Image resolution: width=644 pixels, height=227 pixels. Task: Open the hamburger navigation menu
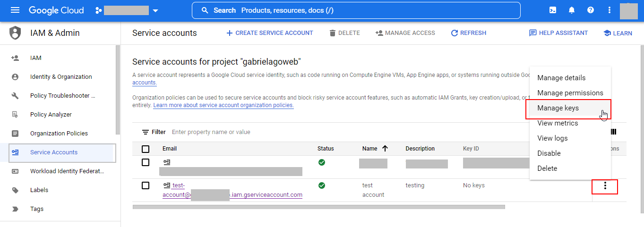[x=16, y=10]
